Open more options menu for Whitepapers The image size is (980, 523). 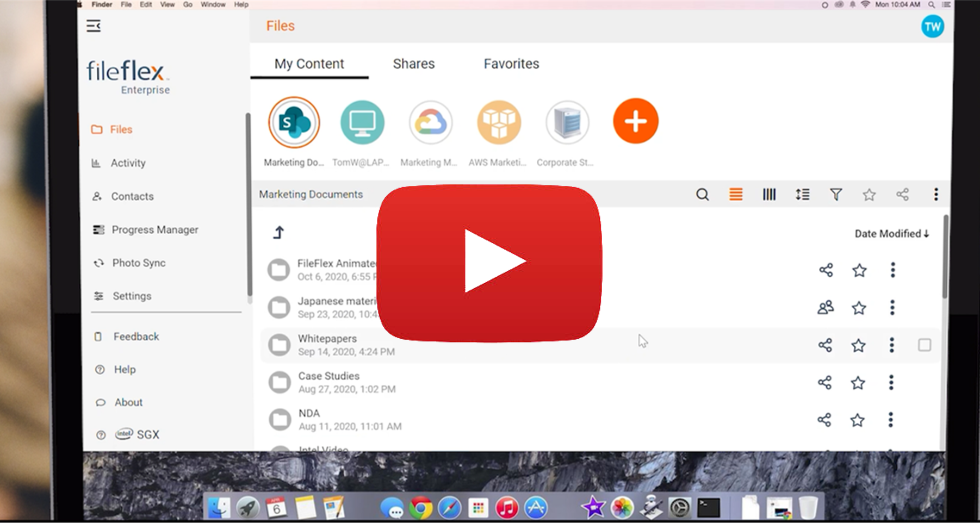[891, 345]
